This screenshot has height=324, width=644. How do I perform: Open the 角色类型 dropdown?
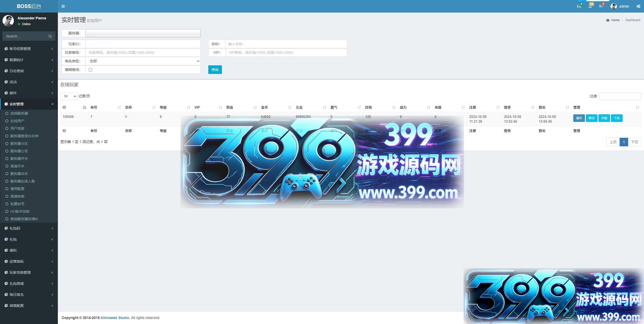point(143,61)
